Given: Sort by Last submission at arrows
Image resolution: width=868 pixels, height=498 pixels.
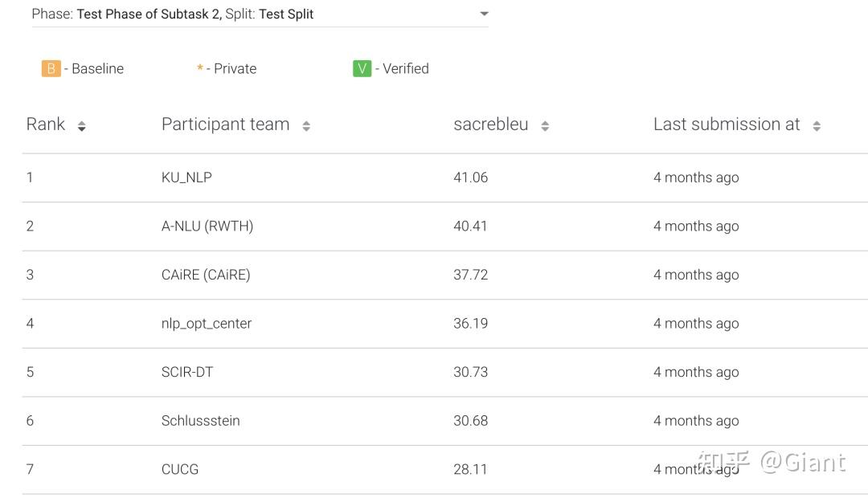Looking at the screenshot, I should point(817,126).
